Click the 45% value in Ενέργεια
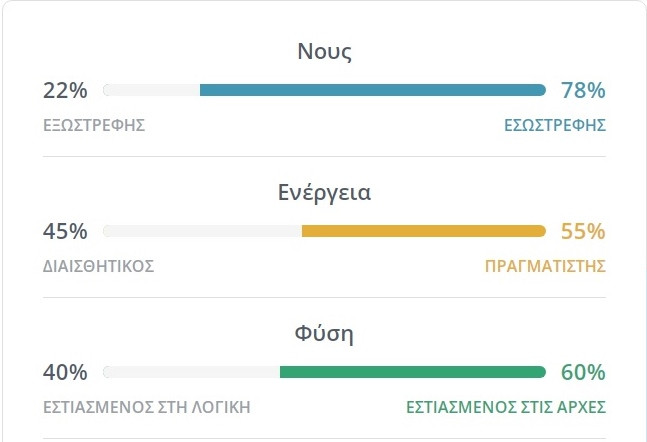 click(65, 231)
